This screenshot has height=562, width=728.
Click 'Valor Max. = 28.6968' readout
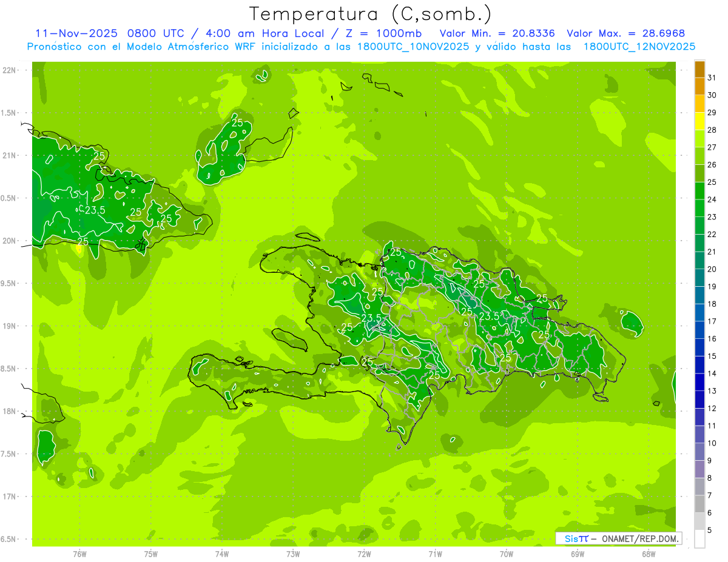(625, 33)
